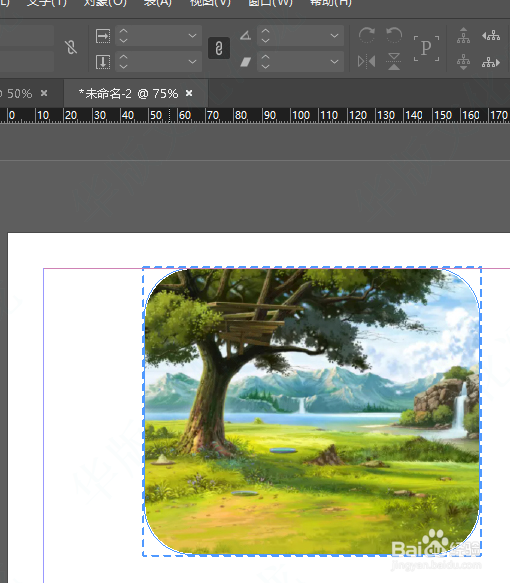Open the 表(A) menu
Screen dimensions: 510x583
pos(158,3)
